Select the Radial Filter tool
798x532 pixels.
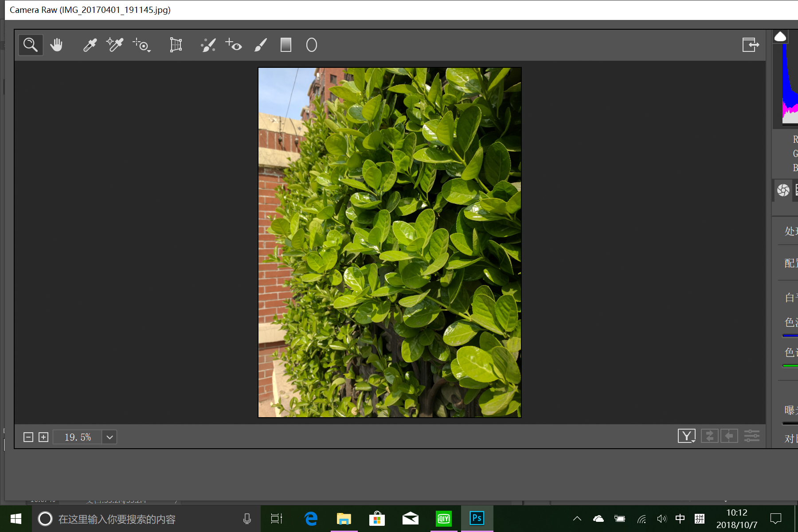tap(312, 45)
